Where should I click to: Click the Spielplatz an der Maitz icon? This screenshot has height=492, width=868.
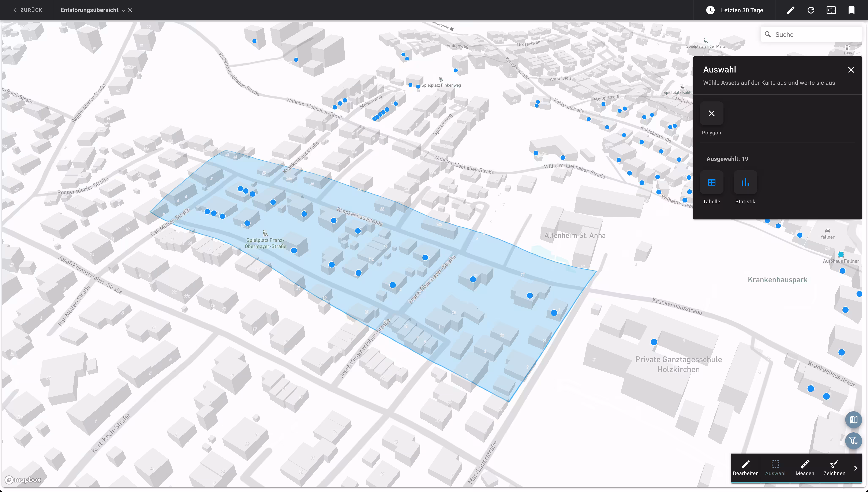(705, 41)
